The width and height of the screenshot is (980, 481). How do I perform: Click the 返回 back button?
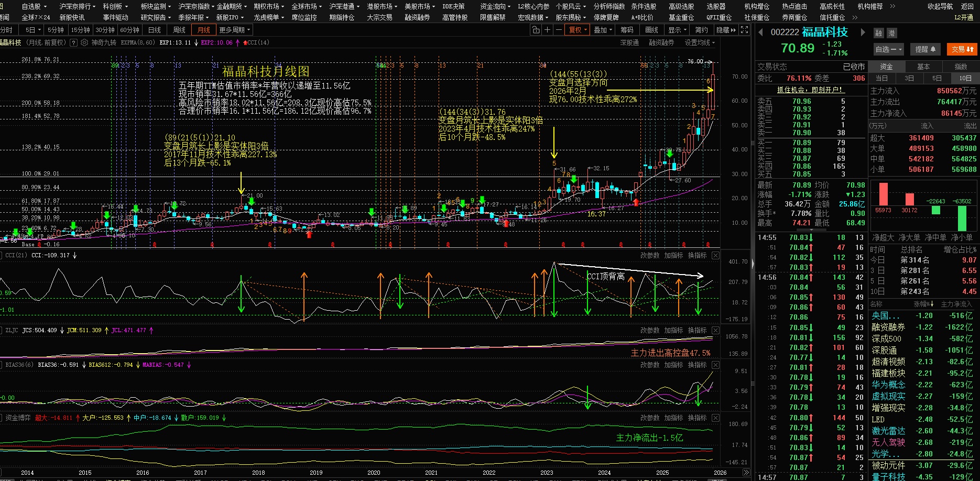(967, 6)
